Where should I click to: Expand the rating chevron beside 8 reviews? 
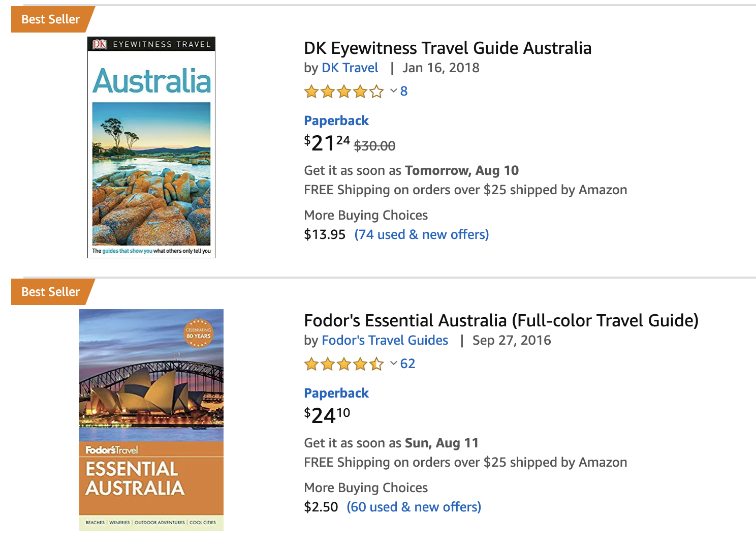pyautogui.click(x=393, y=91)
